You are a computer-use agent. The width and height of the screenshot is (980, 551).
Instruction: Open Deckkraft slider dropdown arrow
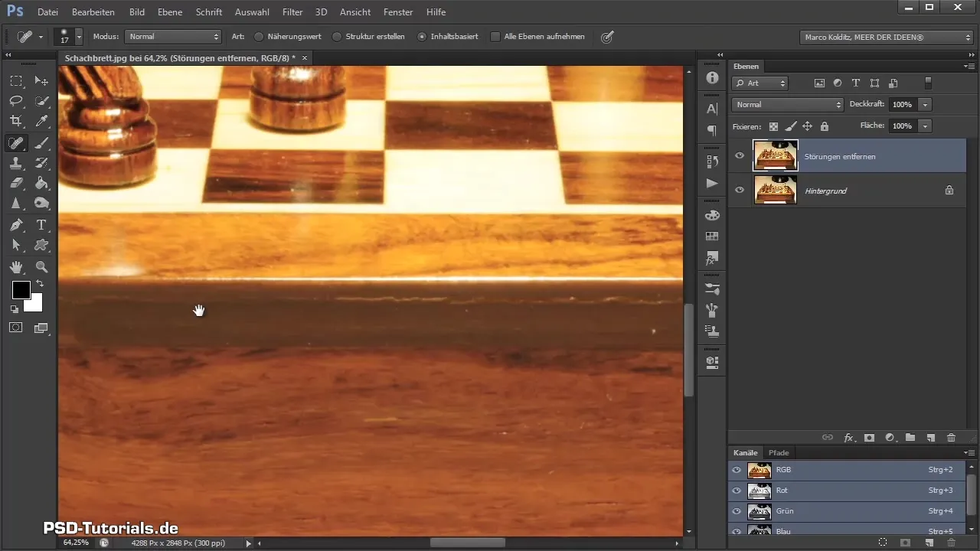[x=926, y=104]
